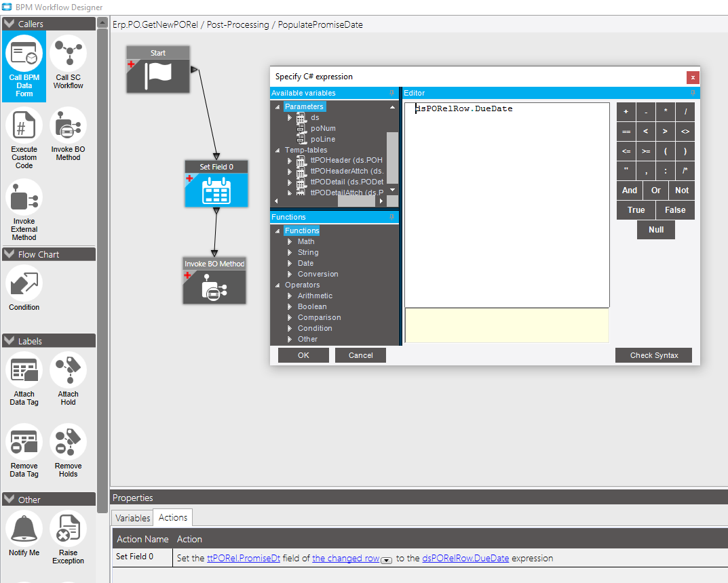The width and height of the screenshot is (728, 583).
Task: Open the changed row dropdown arrow
Action: pyautogui.click(x=387, y=560)
